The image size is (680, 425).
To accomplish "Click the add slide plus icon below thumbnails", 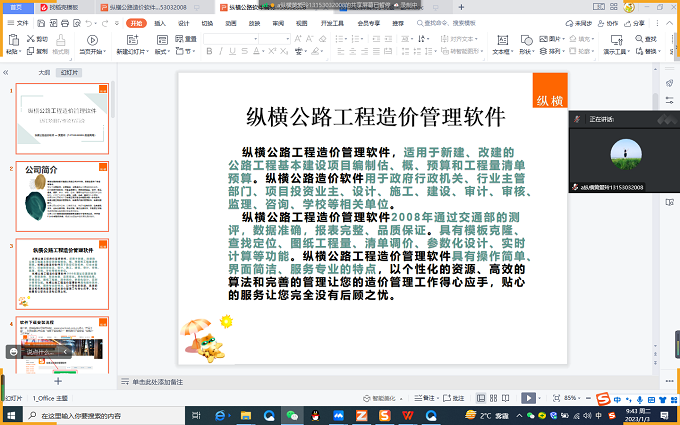I will [58, 381].
